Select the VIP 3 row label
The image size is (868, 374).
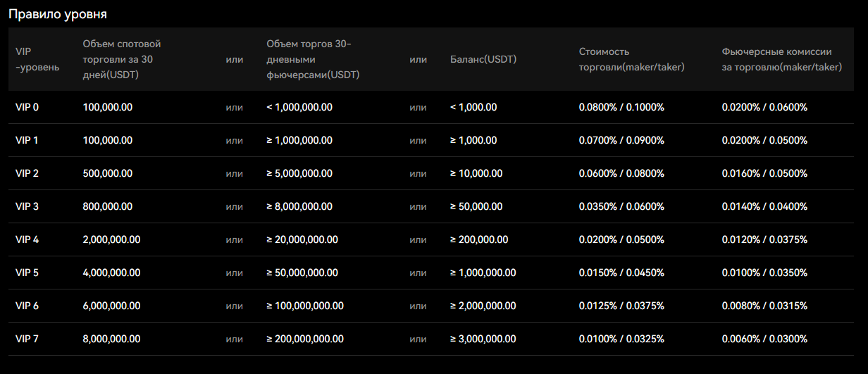pyautogui.click(x=27, y=206)
